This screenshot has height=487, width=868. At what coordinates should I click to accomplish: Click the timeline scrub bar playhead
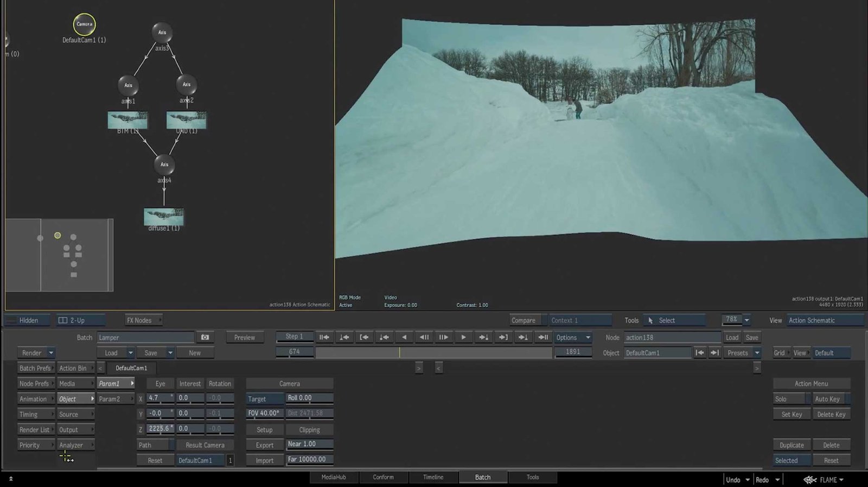pos(400,353)
